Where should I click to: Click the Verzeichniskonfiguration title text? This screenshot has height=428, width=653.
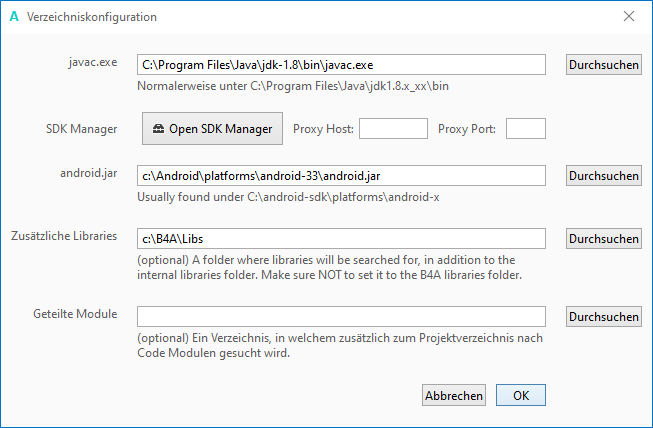point(92,17)
